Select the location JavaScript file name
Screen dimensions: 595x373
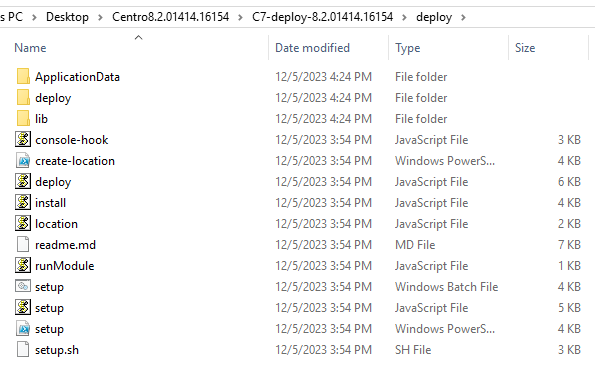[57, 223]
